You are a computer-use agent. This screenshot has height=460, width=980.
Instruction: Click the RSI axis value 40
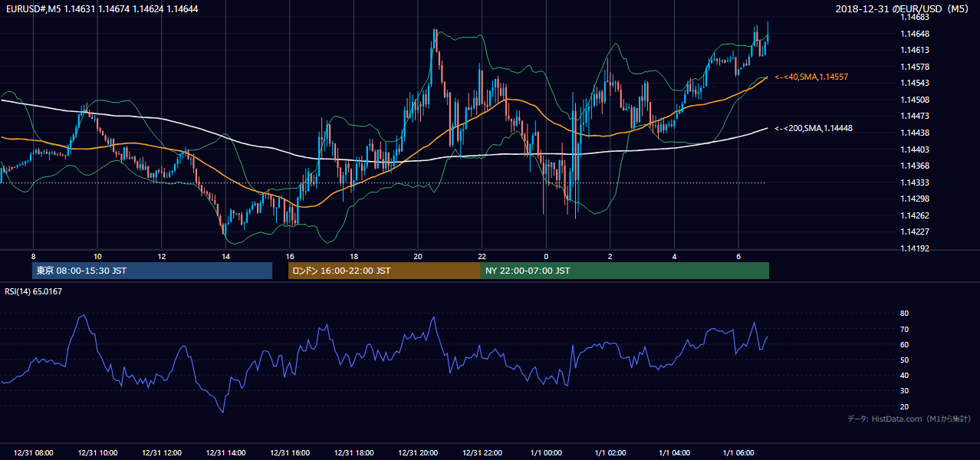(904, 375)
